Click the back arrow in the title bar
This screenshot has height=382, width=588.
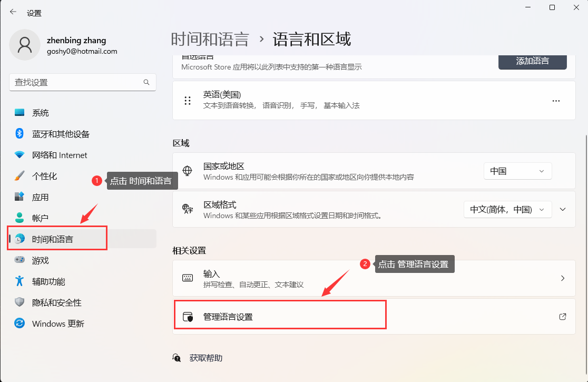tap(13, 12)
